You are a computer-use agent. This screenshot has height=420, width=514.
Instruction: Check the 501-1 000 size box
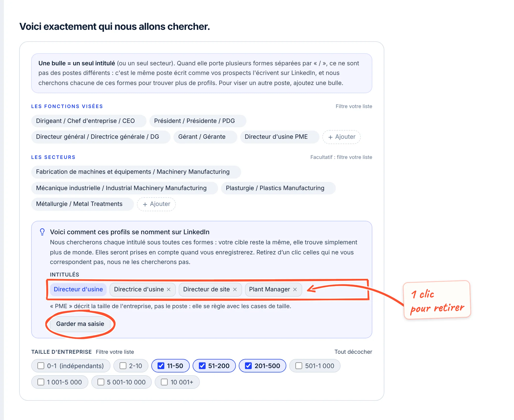299,366
